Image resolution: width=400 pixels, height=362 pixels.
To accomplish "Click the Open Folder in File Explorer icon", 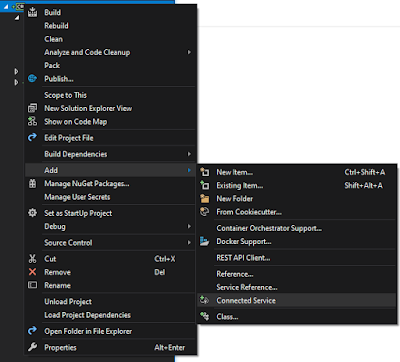I will [32, 331].
